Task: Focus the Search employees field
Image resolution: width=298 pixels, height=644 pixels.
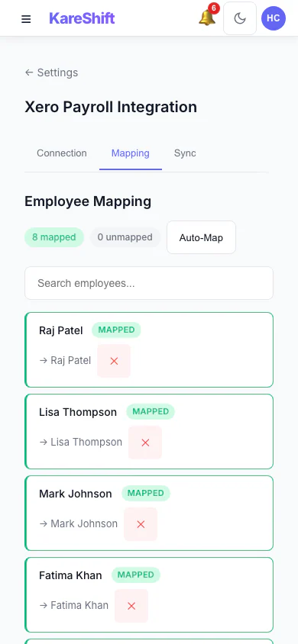Action: coord(149,283)
